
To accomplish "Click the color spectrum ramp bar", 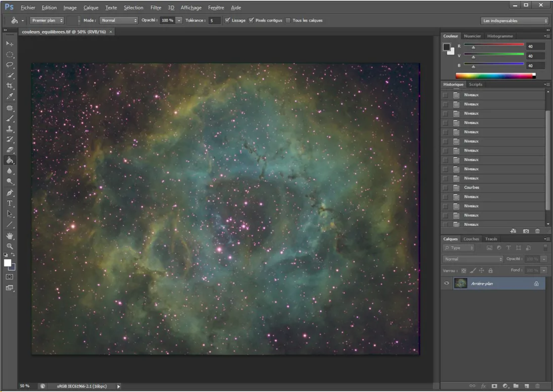I will point(495,76).
